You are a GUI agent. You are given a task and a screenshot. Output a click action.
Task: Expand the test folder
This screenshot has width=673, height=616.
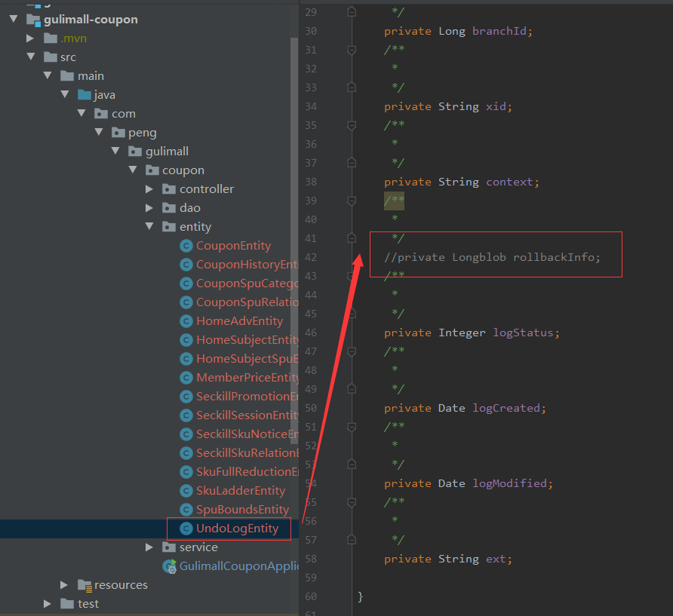coord(48,604)
